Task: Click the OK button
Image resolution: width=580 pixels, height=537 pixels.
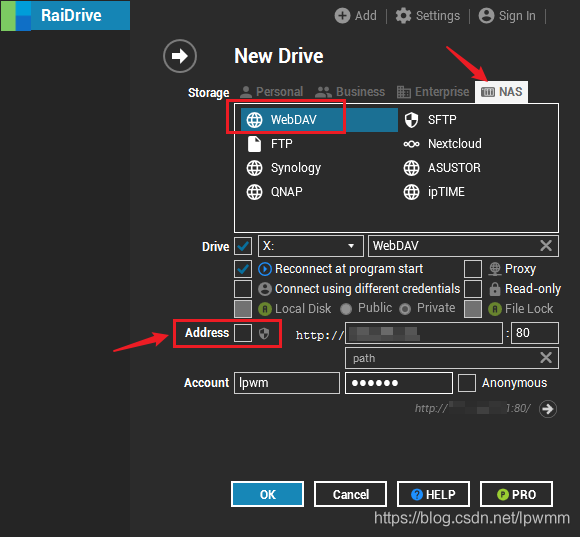Action: pyautogui.click(x=267, y=494)
